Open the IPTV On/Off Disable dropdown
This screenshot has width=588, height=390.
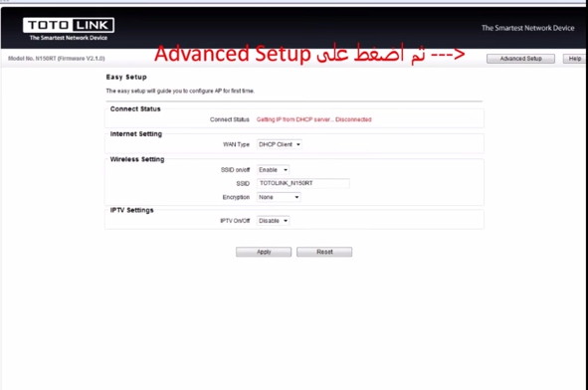pos(273,221)
